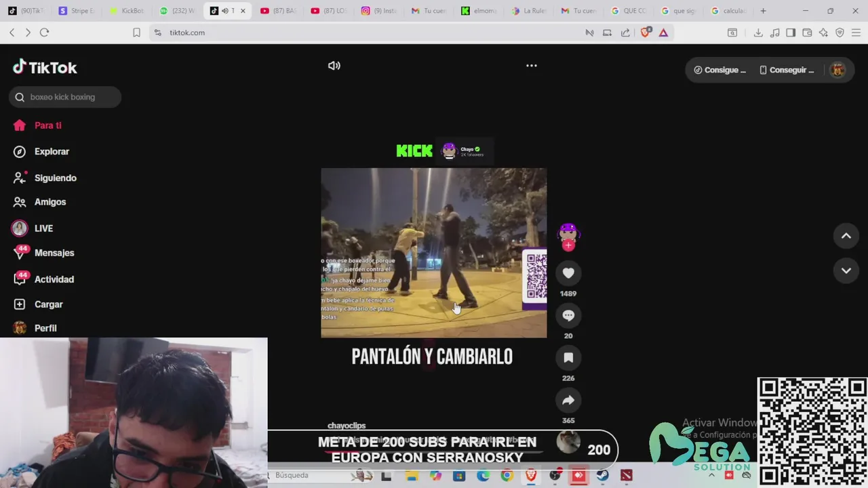Expand system tray hidden icons arrow
Image resolution: width=868 pixels, height=488 pixels.
click(712, 475)
